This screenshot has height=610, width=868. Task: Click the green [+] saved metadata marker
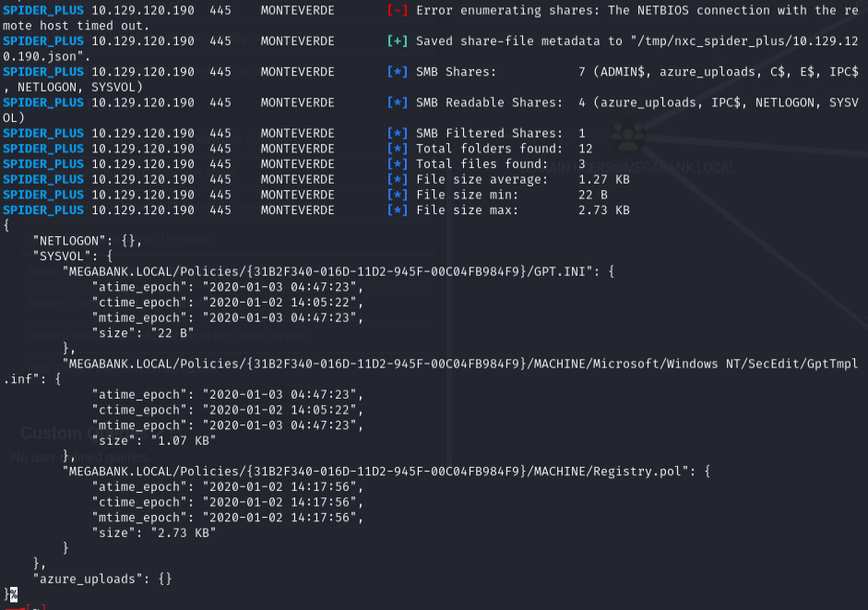point(398,42)
